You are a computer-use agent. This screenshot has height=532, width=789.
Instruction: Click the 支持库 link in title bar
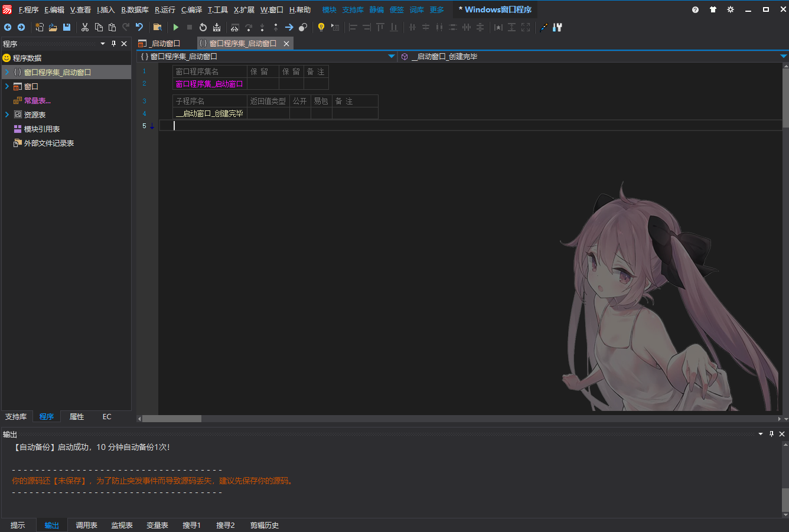pyautogui.click(x=353, y=9)
